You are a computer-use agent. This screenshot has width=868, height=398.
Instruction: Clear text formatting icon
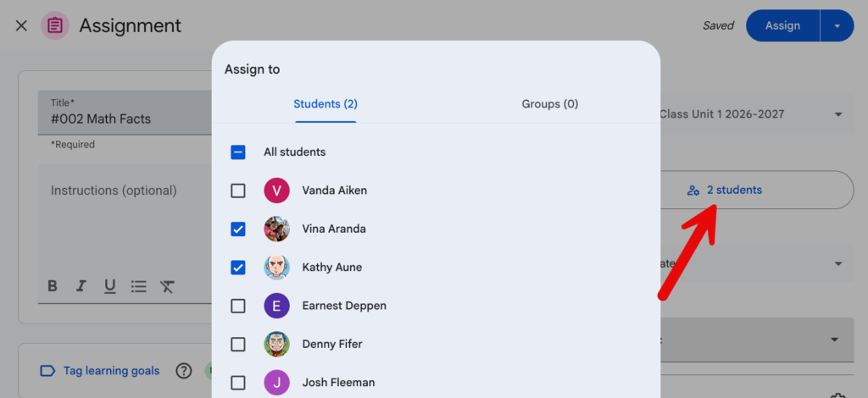point(167,285)
